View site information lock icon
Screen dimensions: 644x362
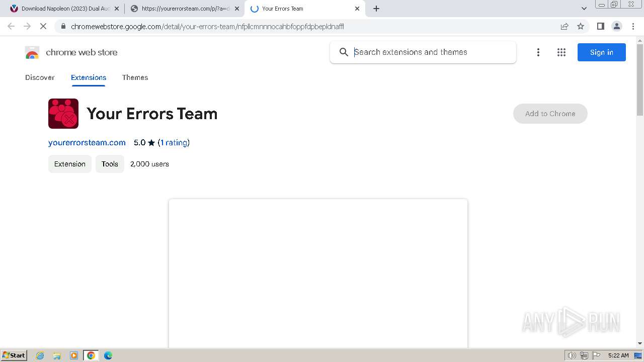click(x=63, y=26)
